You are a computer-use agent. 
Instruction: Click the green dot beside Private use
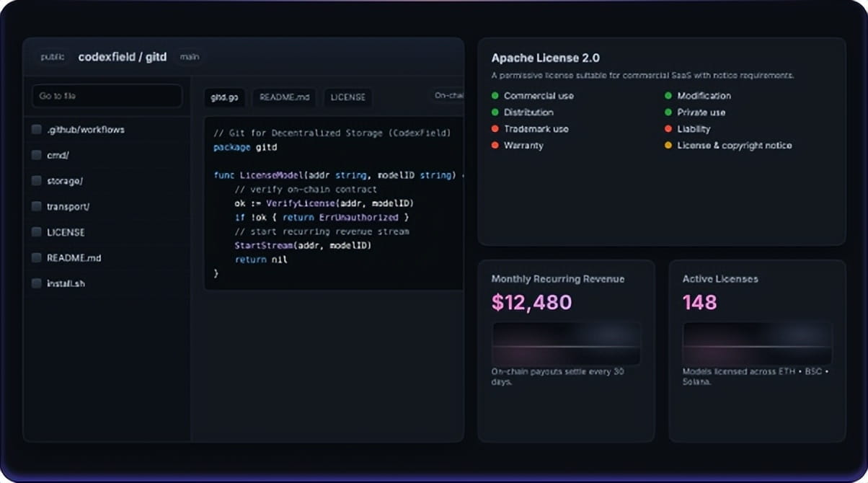pos(668,112)
